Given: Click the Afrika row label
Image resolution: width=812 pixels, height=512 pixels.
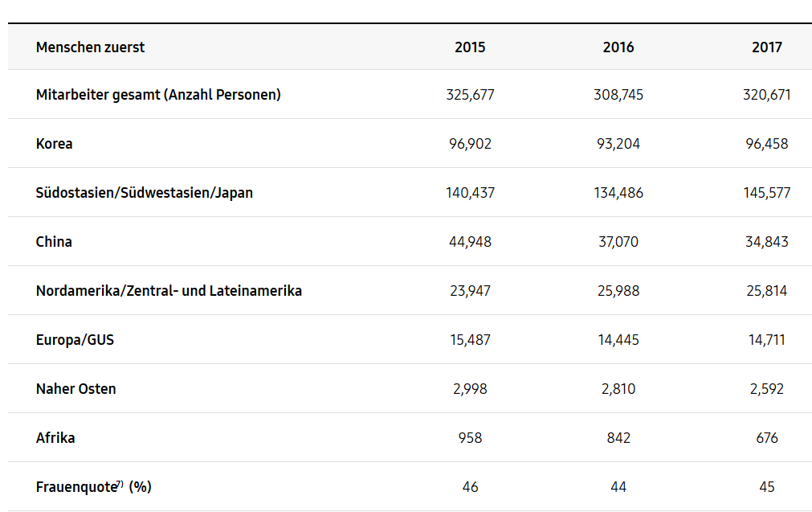Looking at the screenshot, I should click(x=55, y=438).
